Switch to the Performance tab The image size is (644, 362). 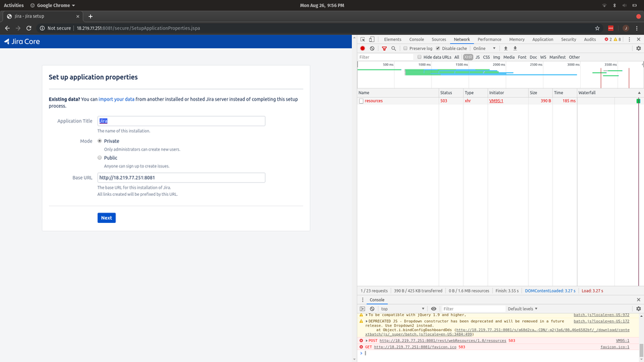(x=489, y=39)
